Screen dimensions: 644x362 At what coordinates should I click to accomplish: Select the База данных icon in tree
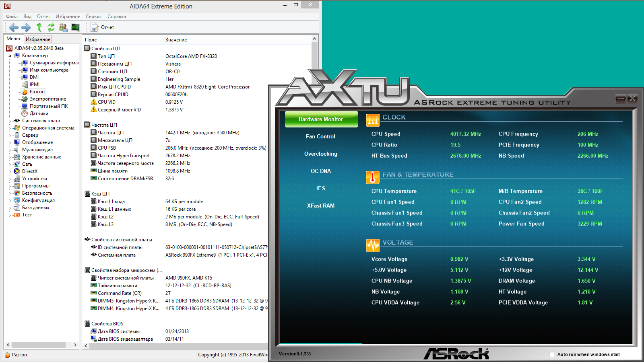[x=17, y=208]
